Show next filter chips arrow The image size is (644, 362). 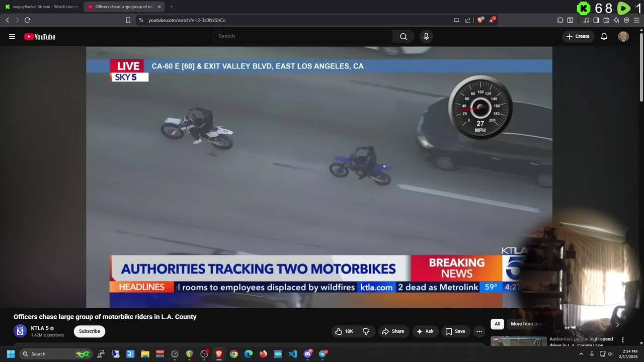coord(617,325)
